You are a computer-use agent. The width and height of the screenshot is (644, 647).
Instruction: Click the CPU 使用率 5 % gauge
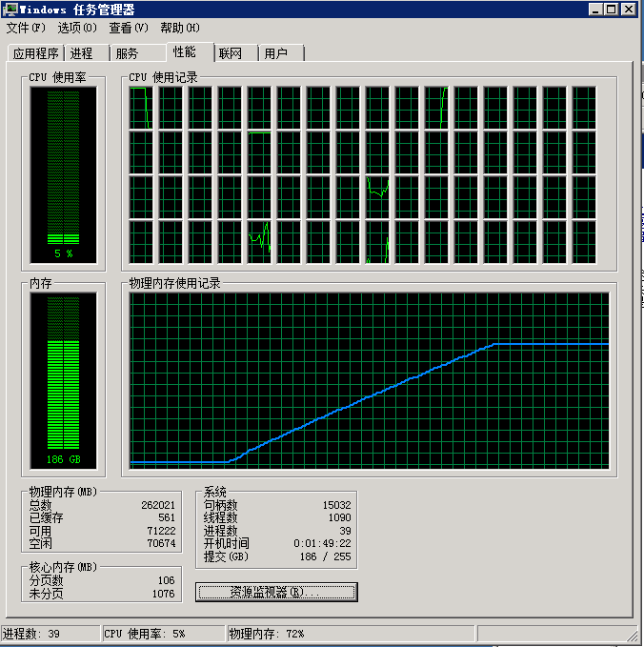(63, 175)
